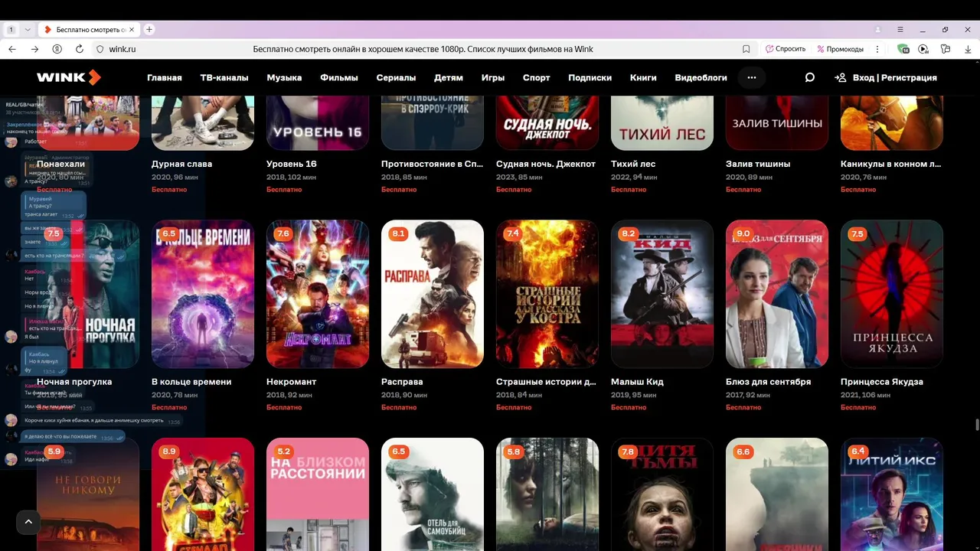Click the Уровень 16 title link
The height and width of the screenshot is (551, 980).
292,164
